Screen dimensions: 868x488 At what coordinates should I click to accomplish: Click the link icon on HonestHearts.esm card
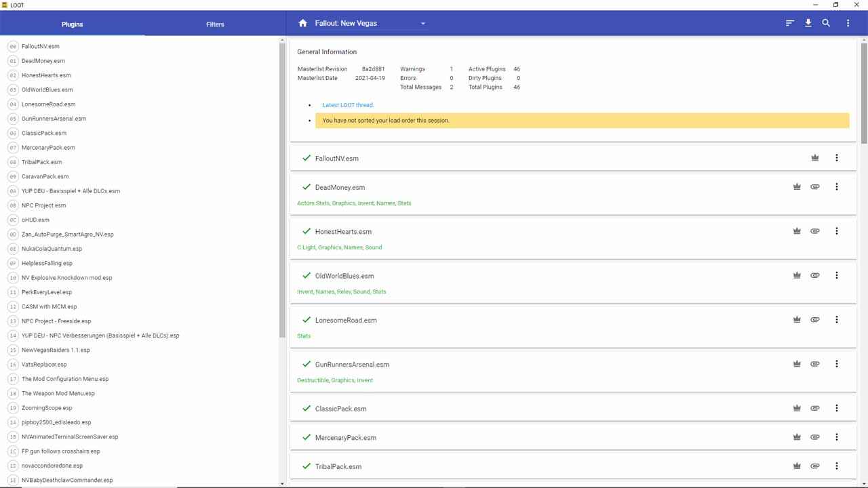815,231
